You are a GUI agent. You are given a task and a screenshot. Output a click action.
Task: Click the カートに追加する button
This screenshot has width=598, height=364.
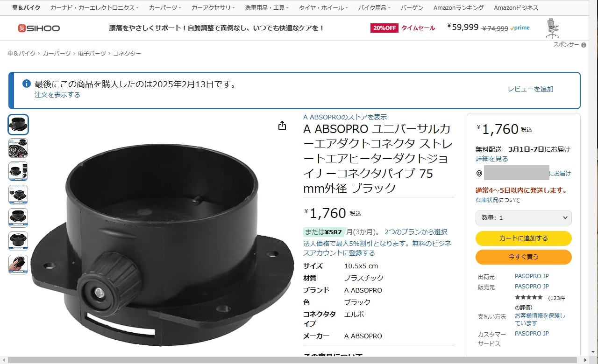pos(524,238)
